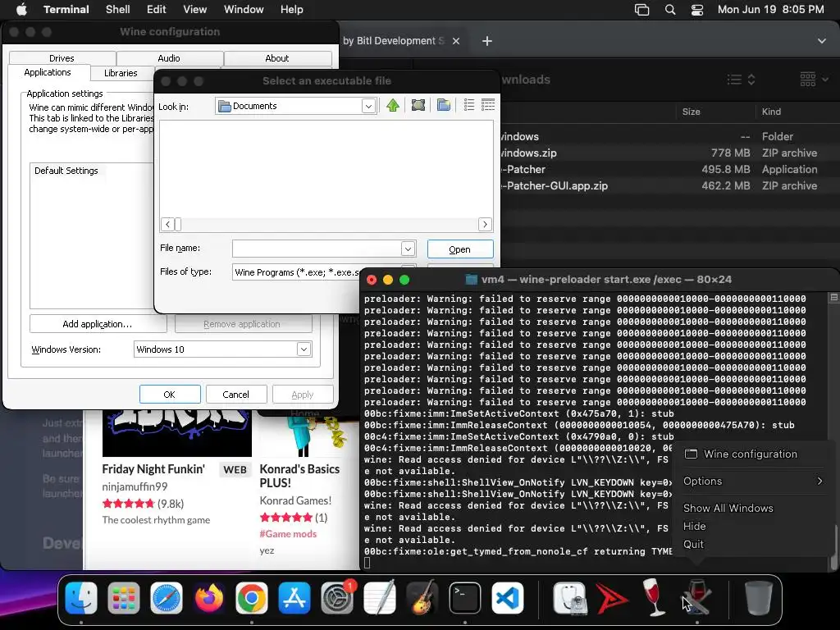Image resolution: width=840 pixels, height=630 pixels.
Task: Click the Apply button
Action: tap(303, 395)
